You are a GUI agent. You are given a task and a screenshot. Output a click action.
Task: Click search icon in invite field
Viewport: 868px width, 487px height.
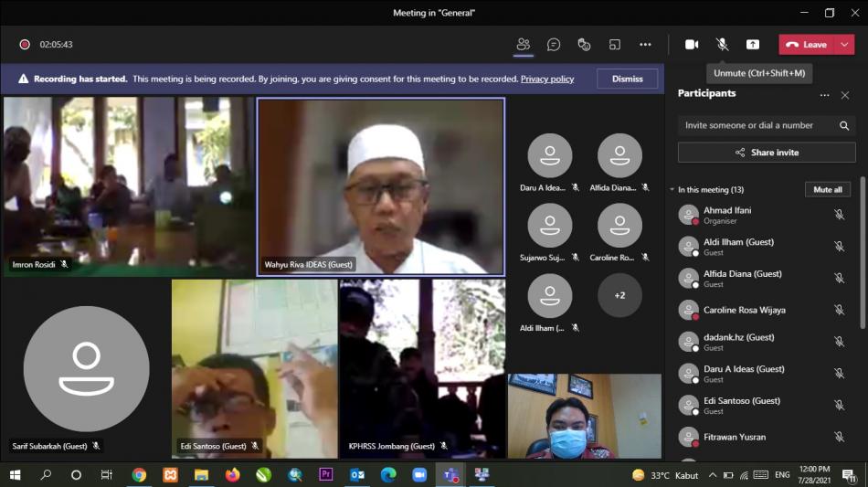coord(844,125)
